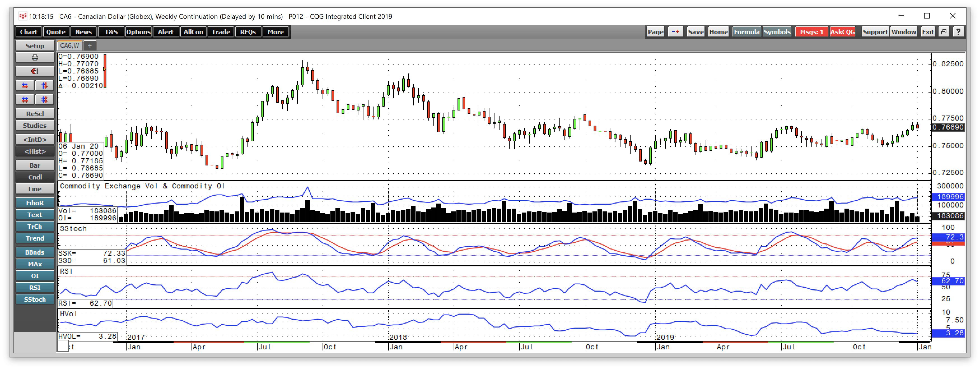
Task: Click the magnet snap icon in the sidebar
Action: (x=35, y=71)
